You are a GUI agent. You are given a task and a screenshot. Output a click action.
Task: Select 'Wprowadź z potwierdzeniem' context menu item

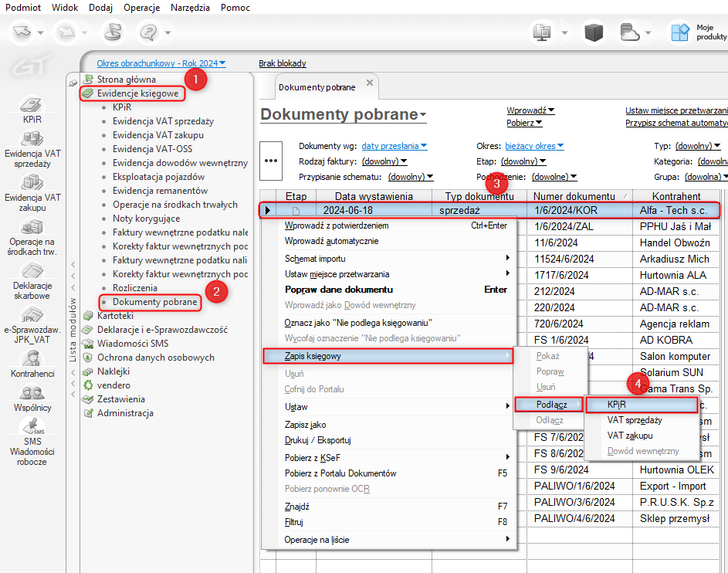pyautogui.click(x=337, y=225)
